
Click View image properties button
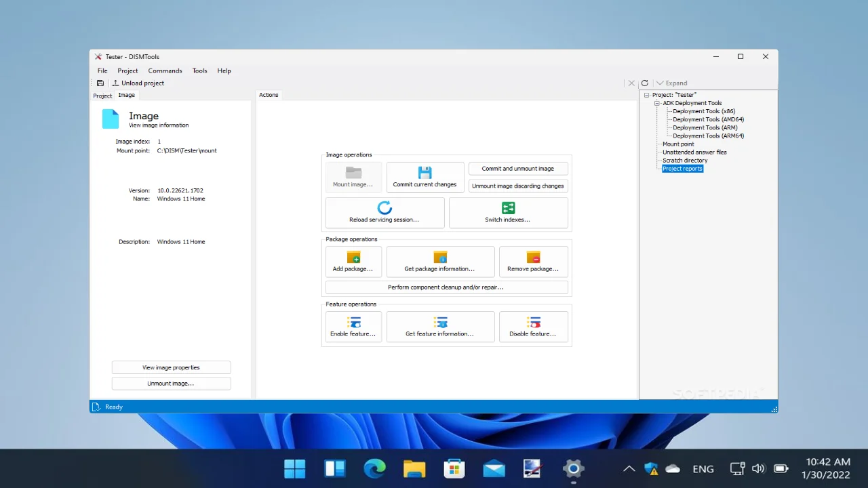[x=171, y=367]
